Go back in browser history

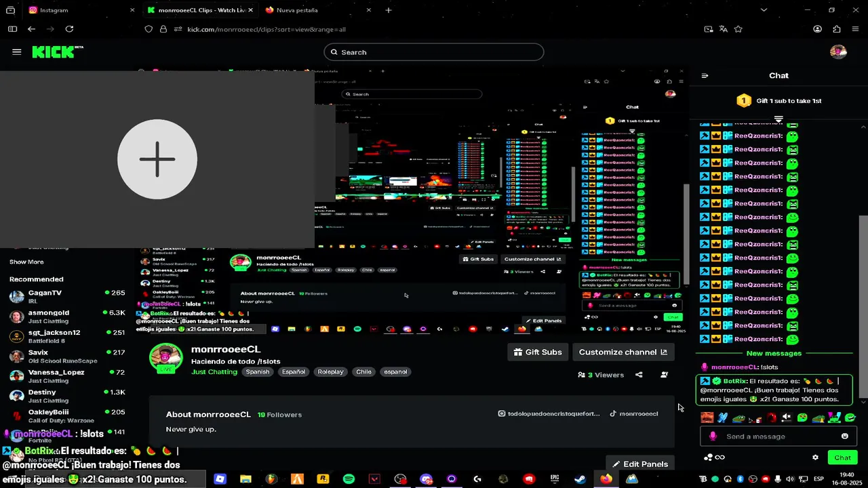coord(31,29)
